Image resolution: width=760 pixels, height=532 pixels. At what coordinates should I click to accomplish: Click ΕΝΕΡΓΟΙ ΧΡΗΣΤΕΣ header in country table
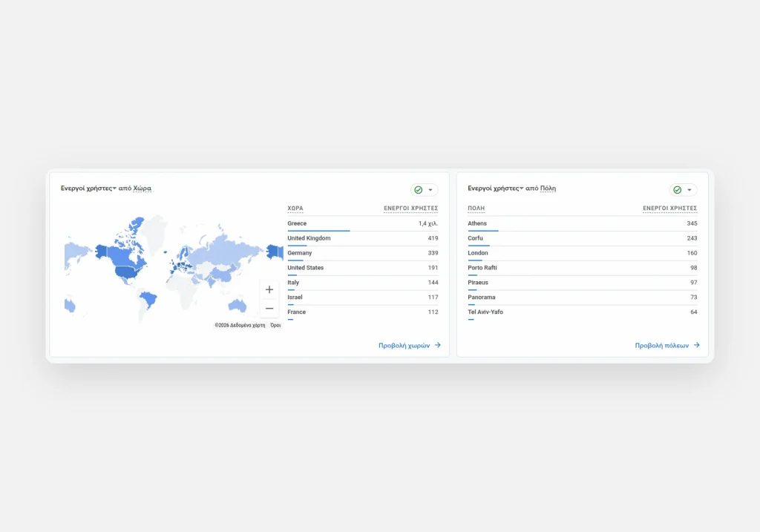[411, 208]
